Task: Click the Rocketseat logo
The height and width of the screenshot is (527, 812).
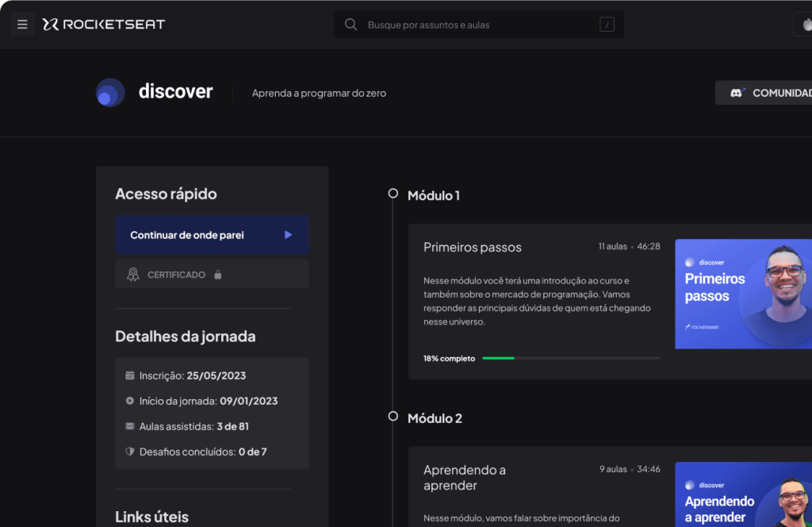Action: coord(104,25)
